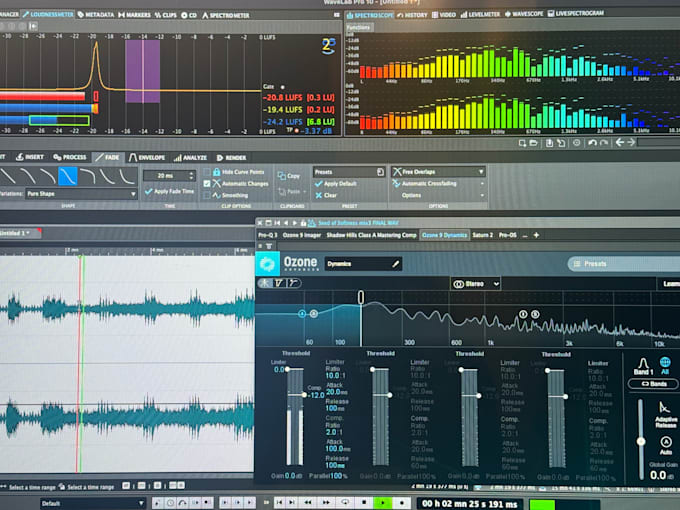Open the Default dropdown in bottom bar
Image resolution: width=680 pixels, height=510 pixels.
point(93,503)
